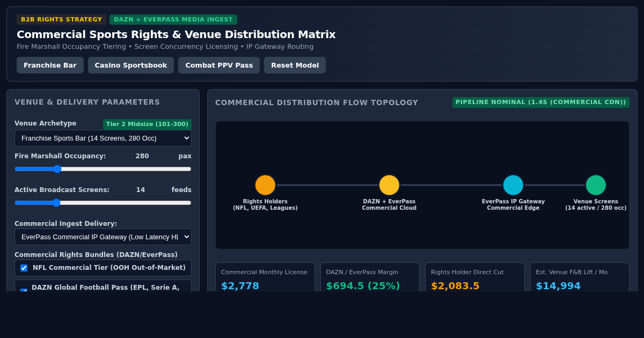
Task: Click the $2,083.5 direct cut value
Action: point(455,286)
